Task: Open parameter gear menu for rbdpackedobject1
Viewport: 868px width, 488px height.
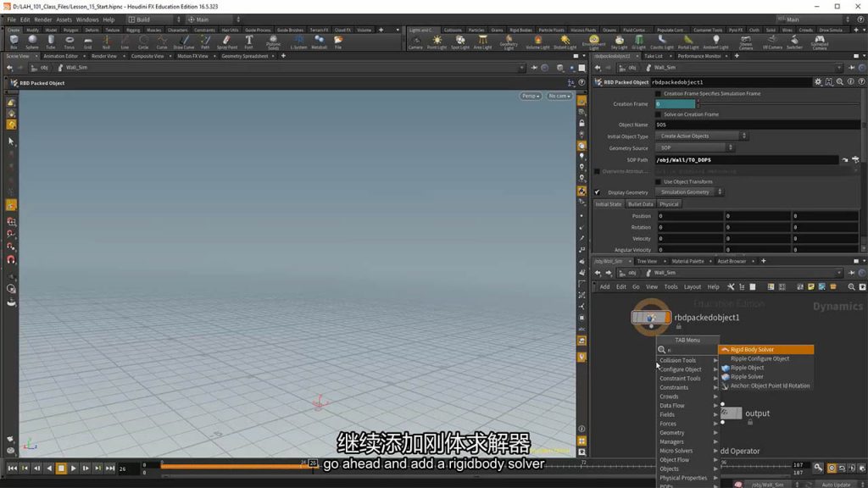Action: [818, 82]
